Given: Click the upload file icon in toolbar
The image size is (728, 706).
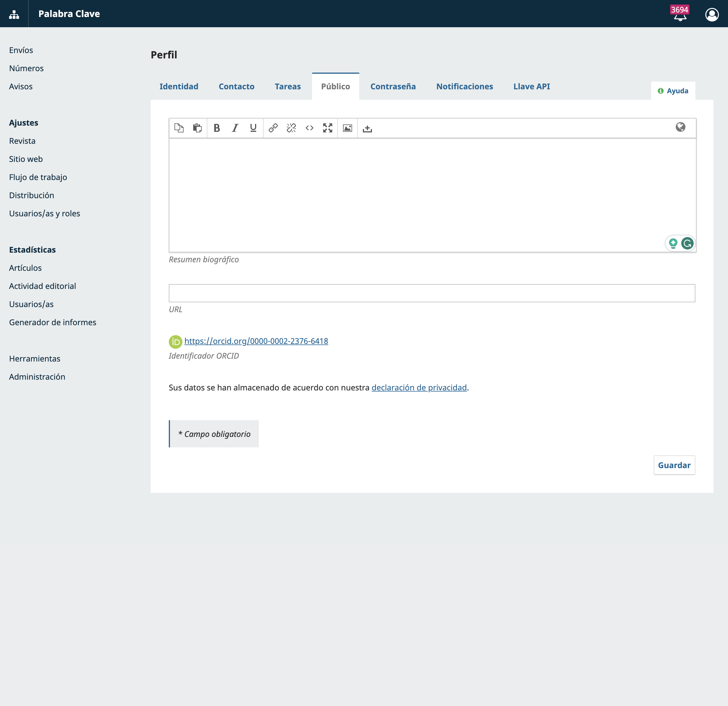Looking at the screenshot, I should [367, 128].
